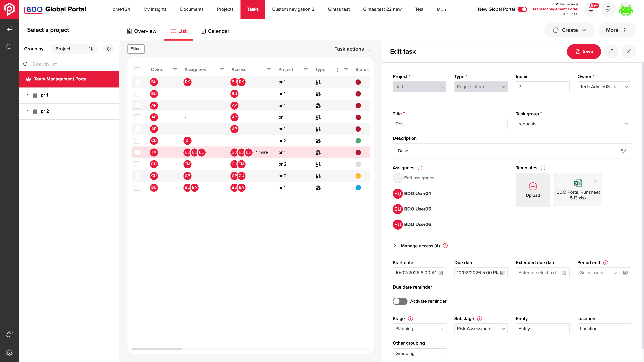
Task: Open the Owner column filter icon
Action: 175,70
